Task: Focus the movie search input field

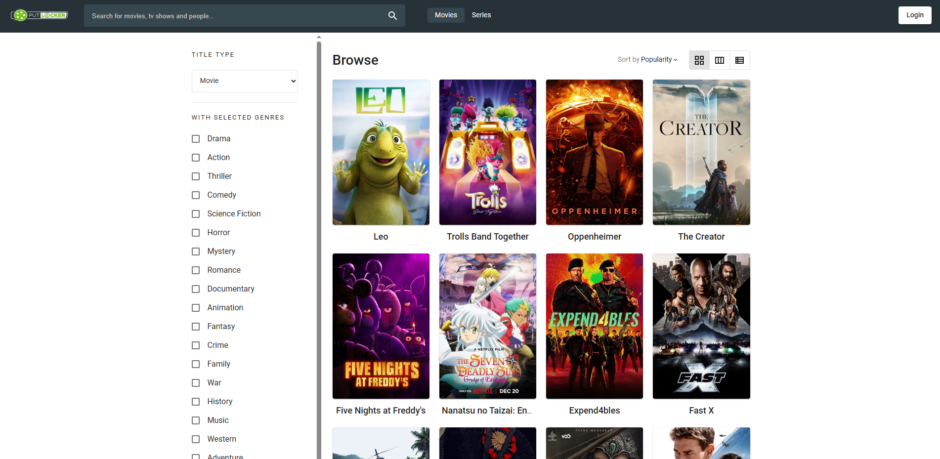Action: tap(235, 16)
